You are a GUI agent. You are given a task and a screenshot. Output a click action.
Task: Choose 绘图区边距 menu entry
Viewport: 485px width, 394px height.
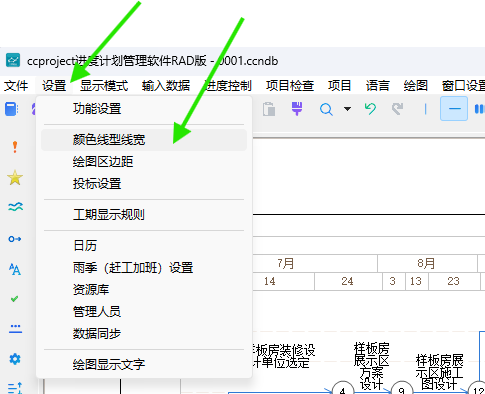144,162
